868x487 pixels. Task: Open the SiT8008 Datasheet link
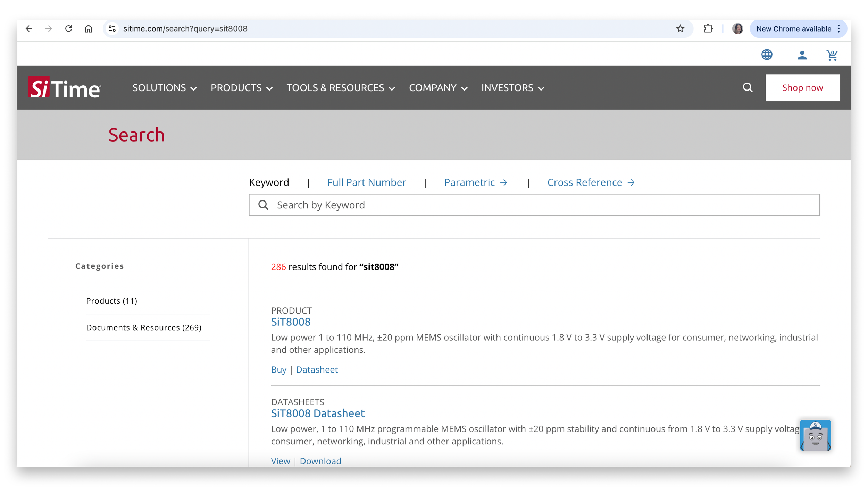coord(318,413)
